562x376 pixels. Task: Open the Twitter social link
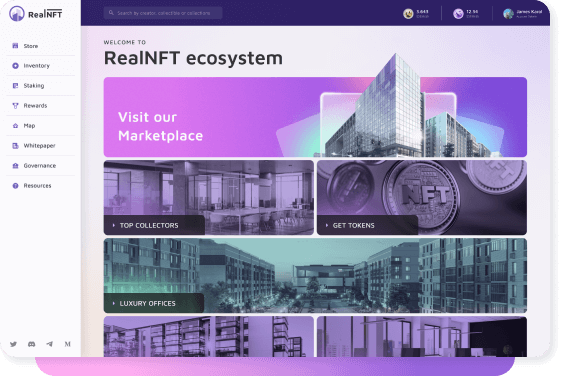14,344
